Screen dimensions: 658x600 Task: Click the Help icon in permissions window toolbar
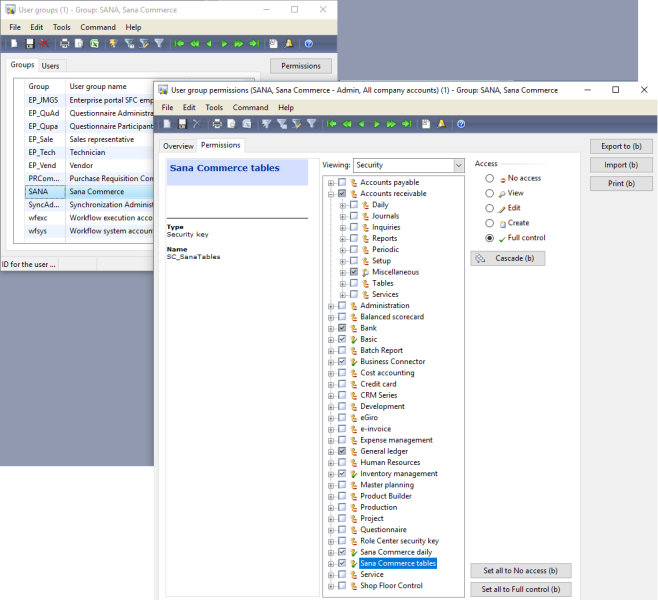point(461,124)
